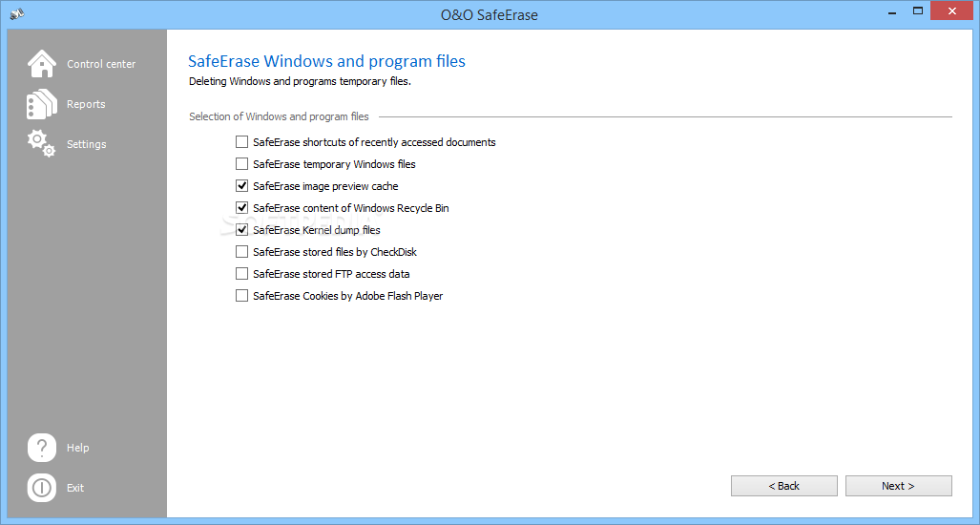Click the O&O SafeErase title bar app icon
The image size is (980, 525).
point(17,12)
